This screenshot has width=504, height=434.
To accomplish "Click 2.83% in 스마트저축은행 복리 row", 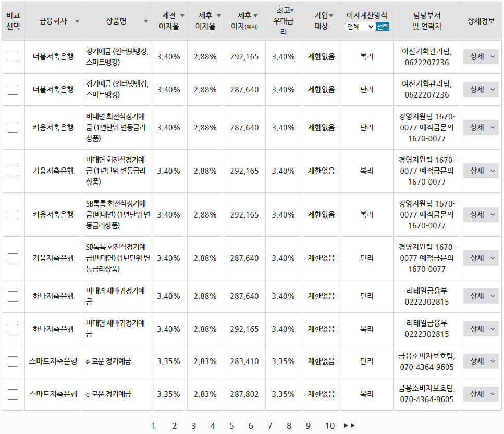I will pyautogui.click(x=205, y=394).
